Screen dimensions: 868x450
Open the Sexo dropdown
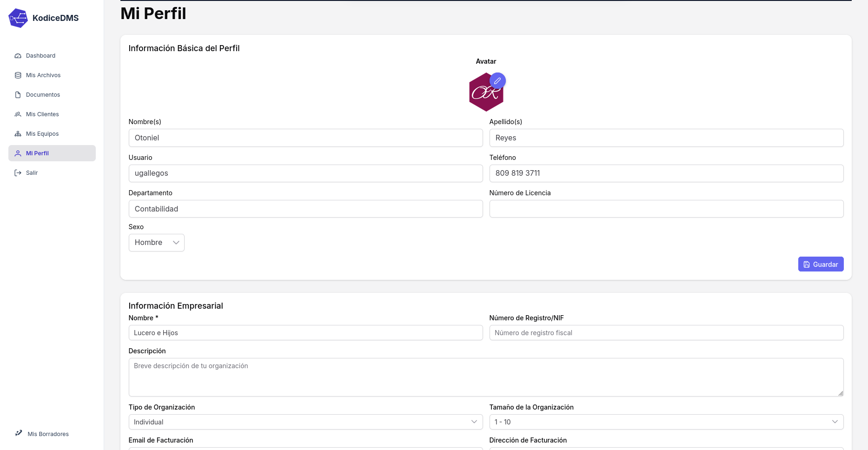click(156, 243)
